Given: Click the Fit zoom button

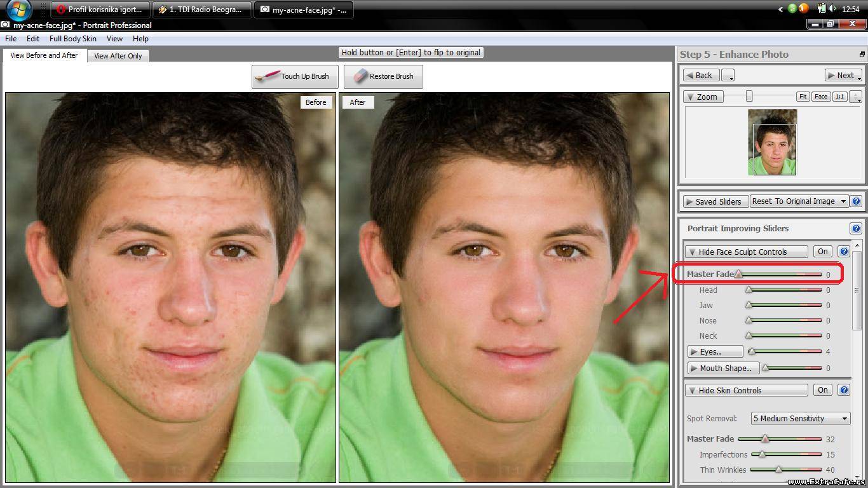Looking at the screenshot, I should [803, 97].
